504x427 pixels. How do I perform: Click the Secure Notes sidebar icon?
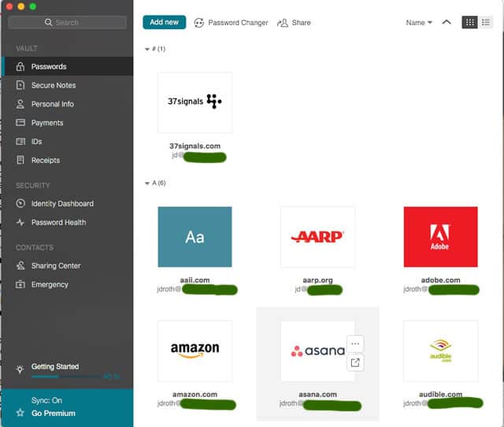pos(21,85)
